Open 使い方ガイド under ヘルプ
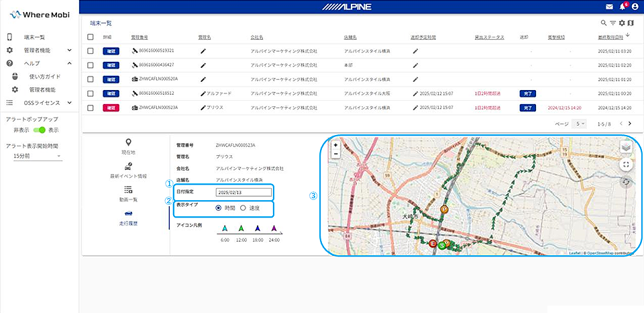 45,77
